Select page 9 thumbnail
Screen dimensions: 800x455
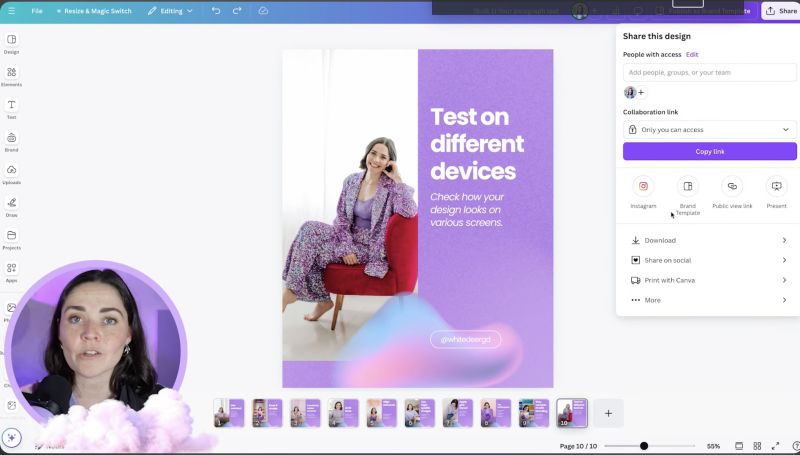(x=534, y=413)
